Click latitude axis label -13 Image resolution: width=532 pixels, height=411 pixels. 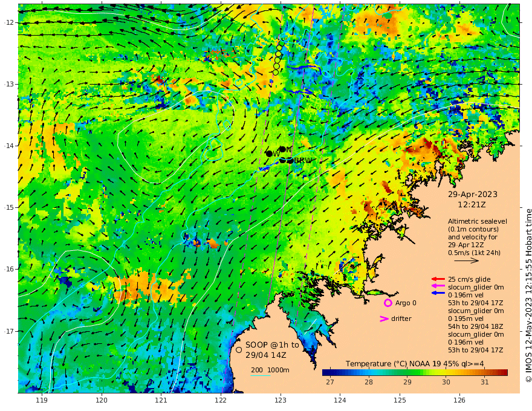(x=9, y=84)
